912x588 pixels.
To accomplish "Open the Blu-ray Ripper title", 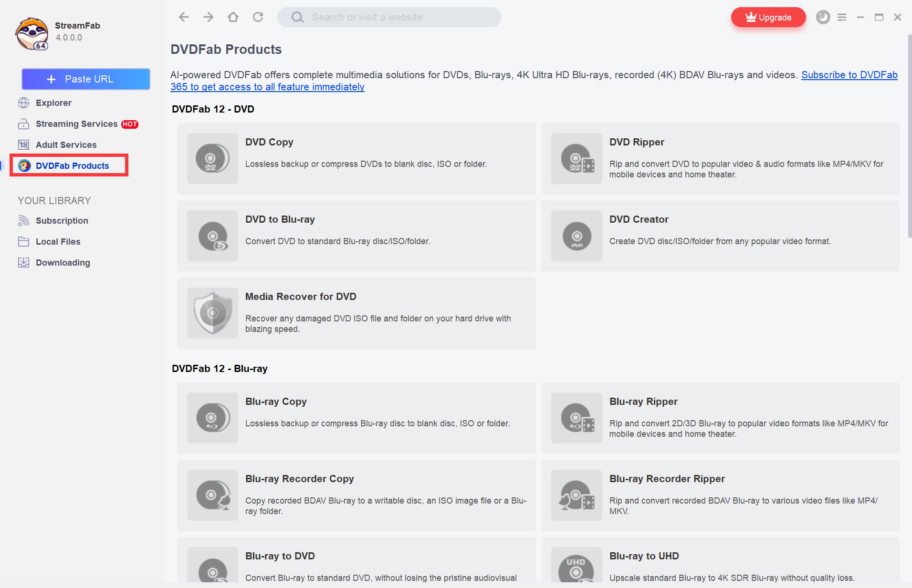I will (x=643, y=402).
